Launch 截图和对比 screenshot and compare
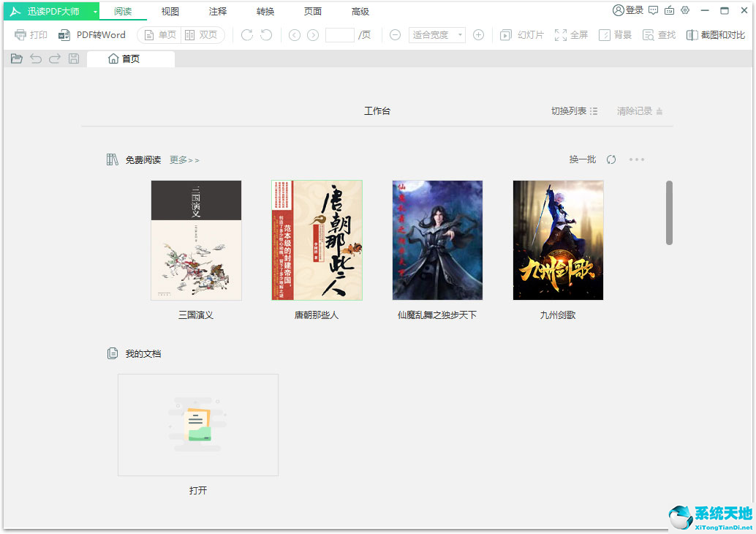 (x=715, y=34)
